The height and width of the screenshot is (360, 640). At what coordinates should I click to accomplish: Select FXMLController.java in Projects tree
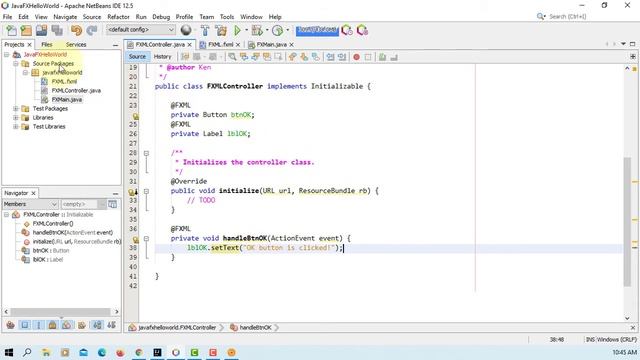pos(76,91)
